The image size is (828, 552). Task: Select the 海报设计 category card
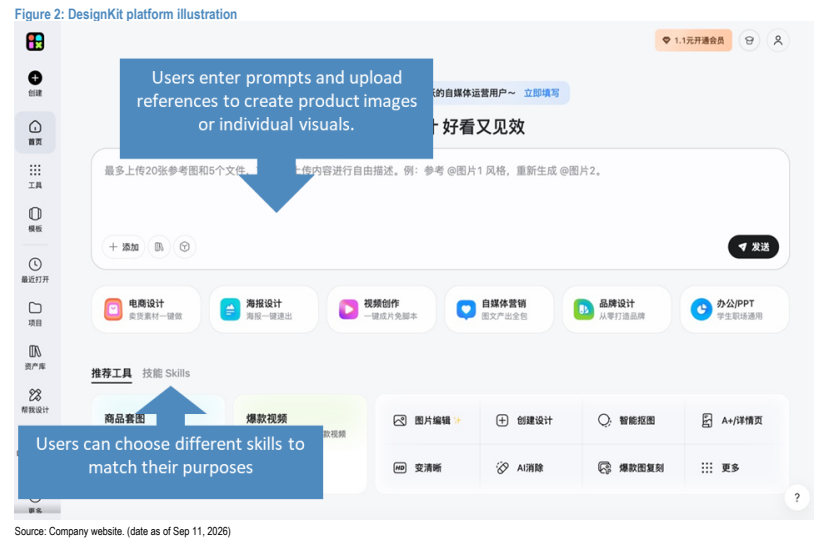(x=264, y=310)
